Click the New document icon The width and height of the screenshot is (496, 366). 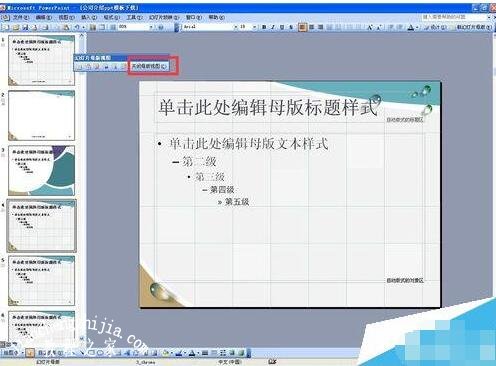[6, 27]
